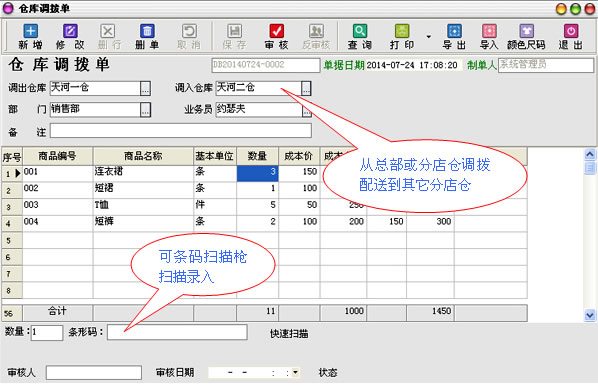Click the 删单 (Delete order) icon

[147, 31]
